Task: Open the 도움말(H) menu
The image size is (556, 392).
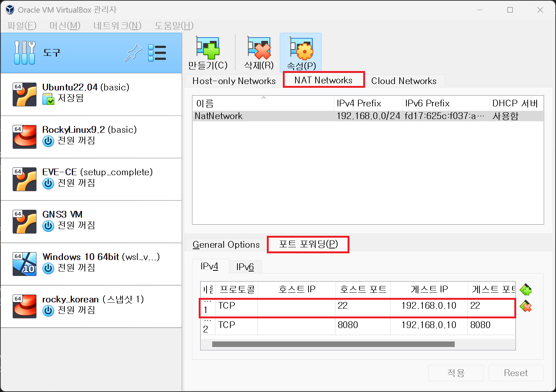Action: (x=174, y=26)
